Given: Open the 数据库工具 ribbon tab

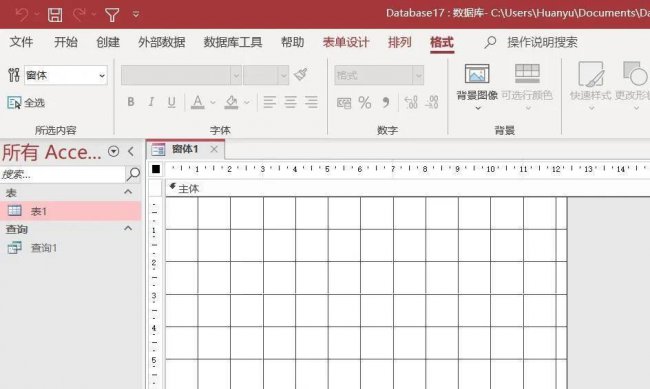Looking at the screenshot, I should tap(233, 42).
